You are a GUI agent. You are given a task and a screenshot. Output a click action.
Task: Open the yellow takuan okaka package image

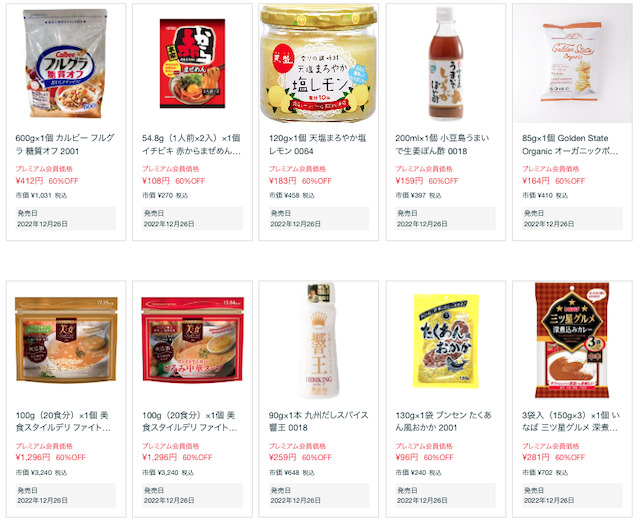tap(446, 340)
